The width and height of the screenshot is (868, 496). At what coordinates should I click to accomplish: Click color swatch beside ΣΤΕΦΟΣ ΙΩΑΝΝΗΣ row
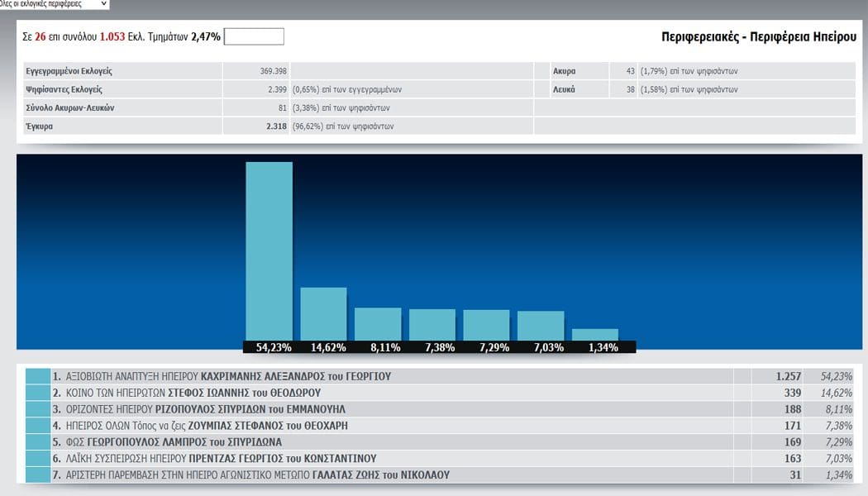pos(38,393)
